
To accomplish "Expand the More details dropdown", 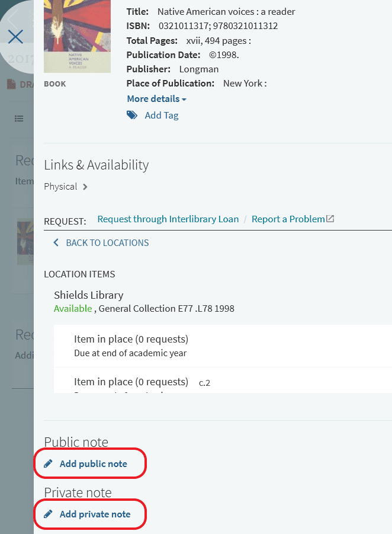I will (x=156, y=98).
